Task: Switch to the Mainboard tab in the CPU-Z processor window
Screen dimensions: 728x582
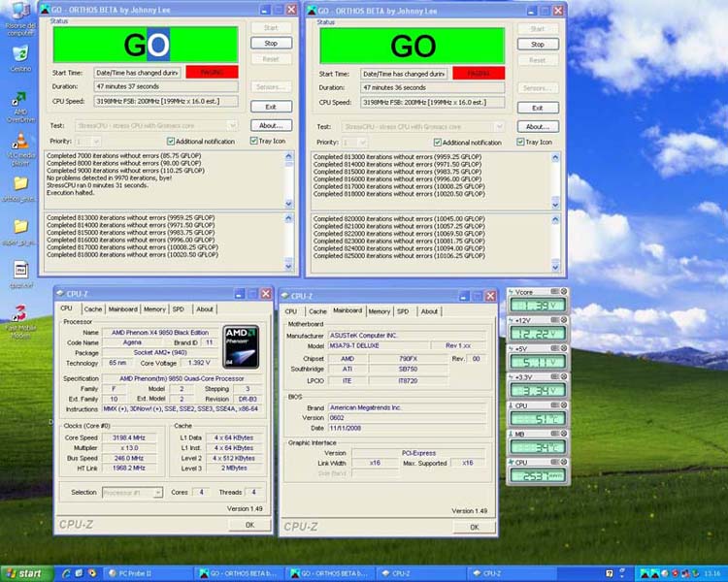Action: pyautogui.click(x=122, y=309)
